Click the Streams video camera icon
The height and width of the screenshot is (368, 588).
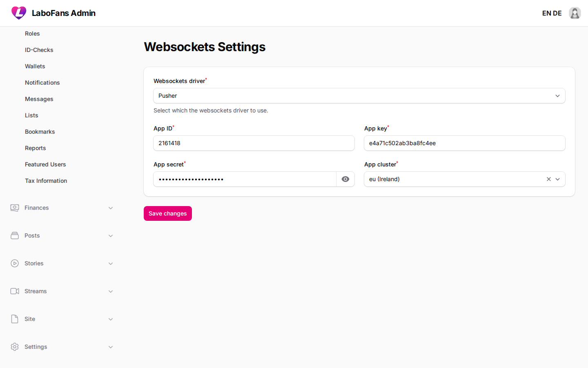(15, 291)
